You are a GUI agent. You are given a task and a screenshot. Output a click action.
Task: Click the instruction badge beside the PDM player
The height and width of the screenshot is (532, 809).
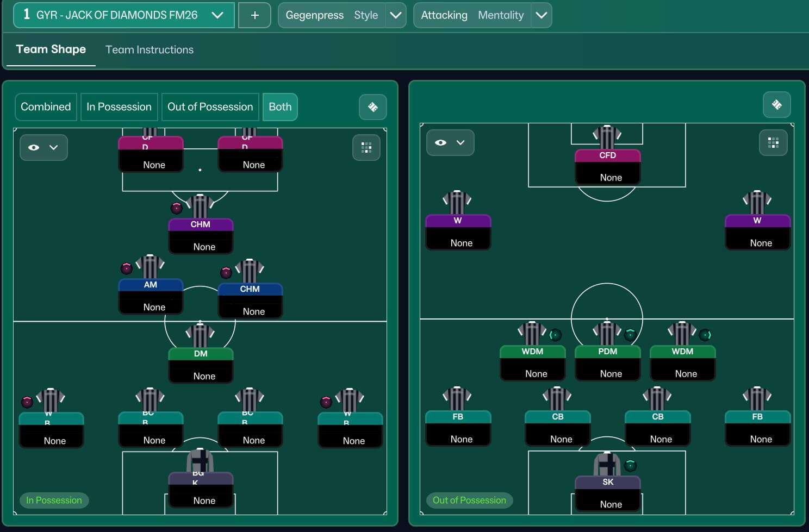click(630, 334)
